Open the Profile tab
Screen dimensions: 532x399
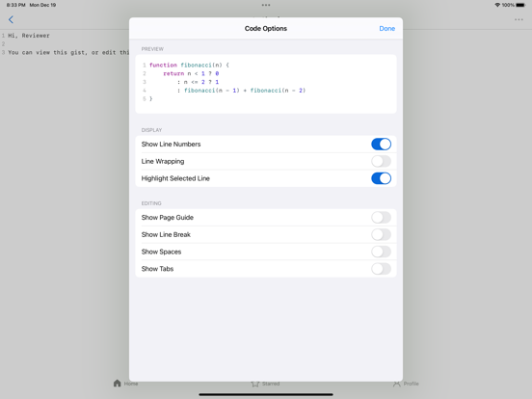click(406, 384)
